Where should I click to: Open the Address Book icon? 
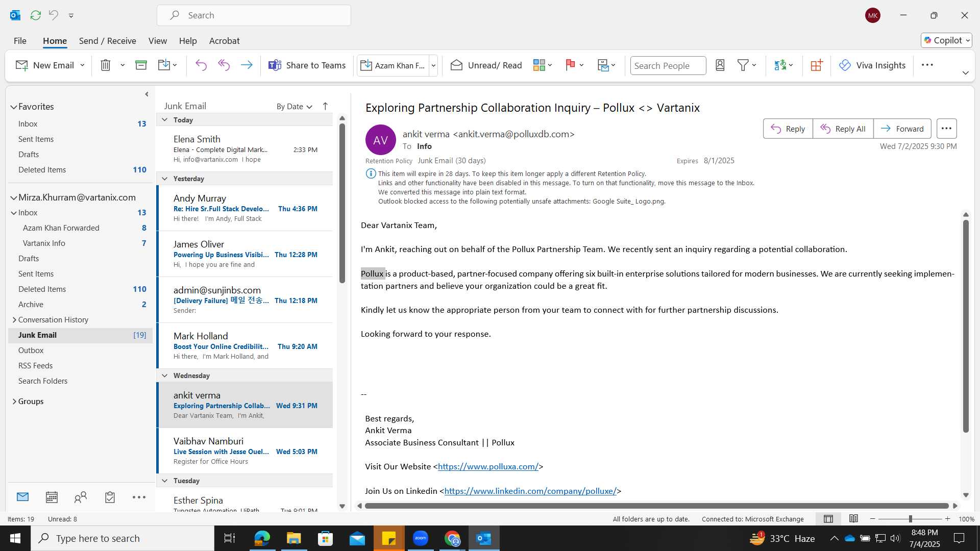click(720, 65)
